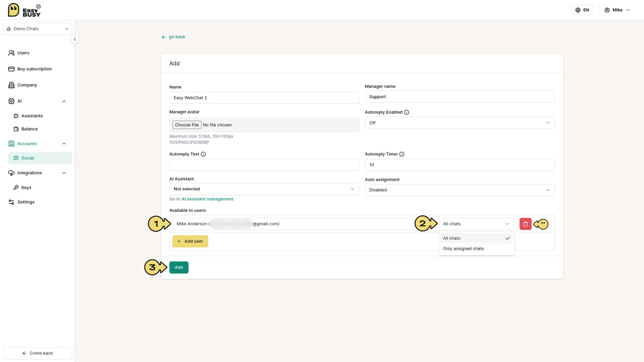
Task: Click the Accounts sidebar icon
Action: [x=11, y=144]
